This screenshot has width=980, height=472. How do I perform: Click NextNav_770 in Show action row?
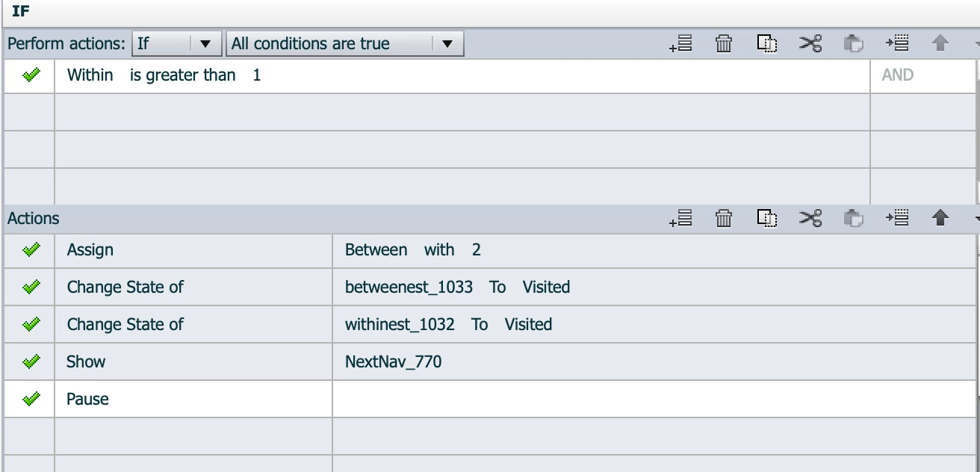pos(394,362)
